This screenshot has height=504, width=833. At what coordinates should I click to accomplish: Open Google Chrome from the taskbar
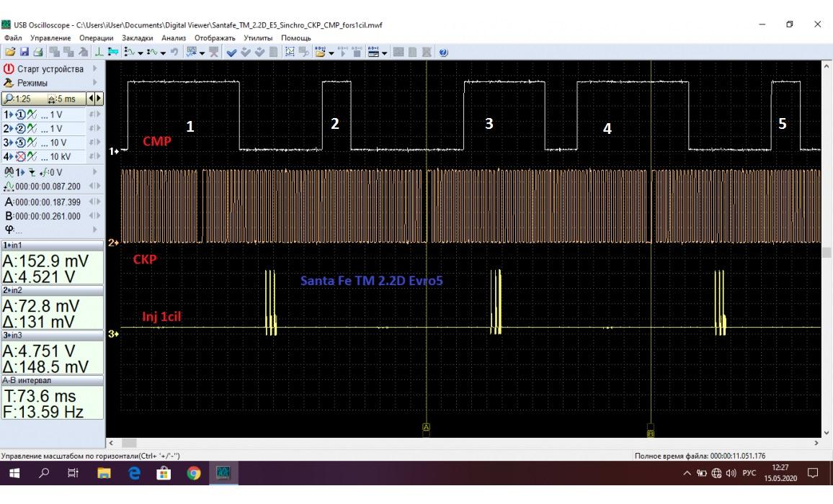pyautogui.click(x=194, y=472)
